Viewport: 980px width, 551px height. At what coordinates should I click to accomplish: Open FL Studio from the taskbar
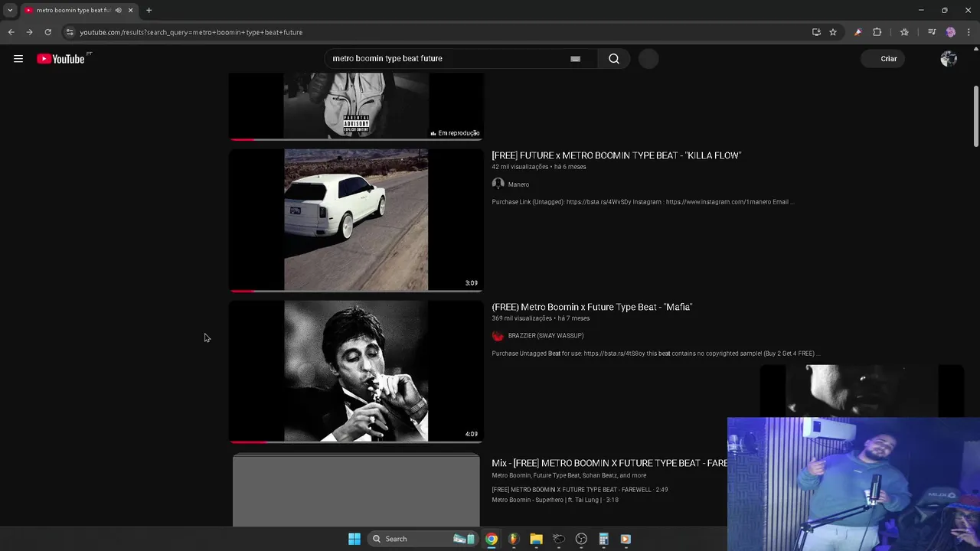point(514,539)
